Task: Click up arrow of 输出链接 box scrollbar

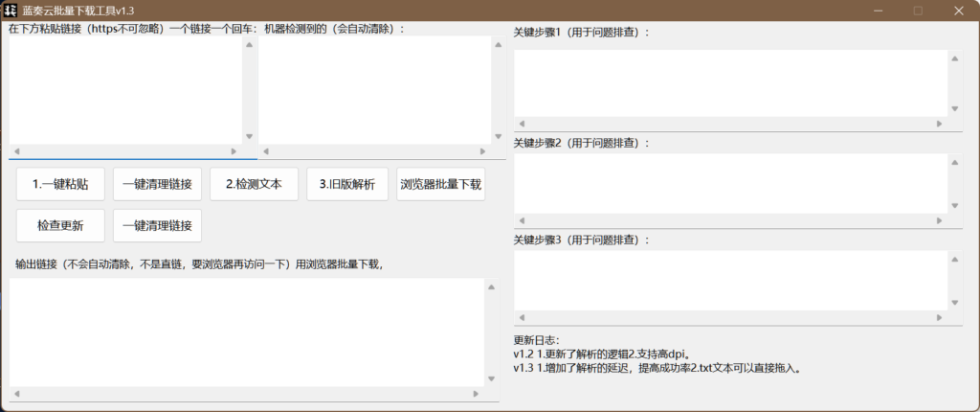Action: tap(491, 286)
